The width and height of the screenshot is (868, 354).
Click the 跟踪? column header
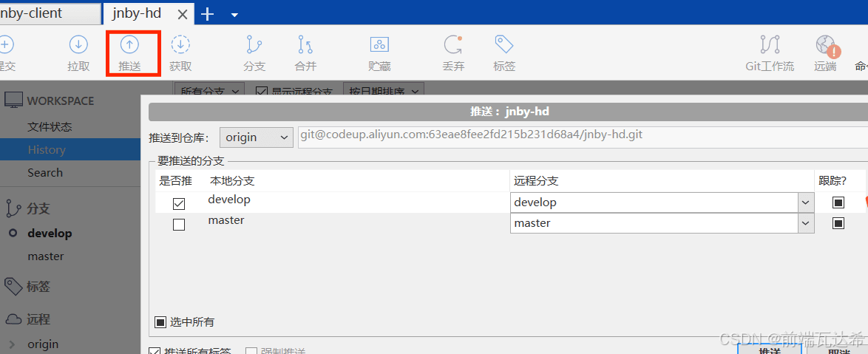(834, 180)
